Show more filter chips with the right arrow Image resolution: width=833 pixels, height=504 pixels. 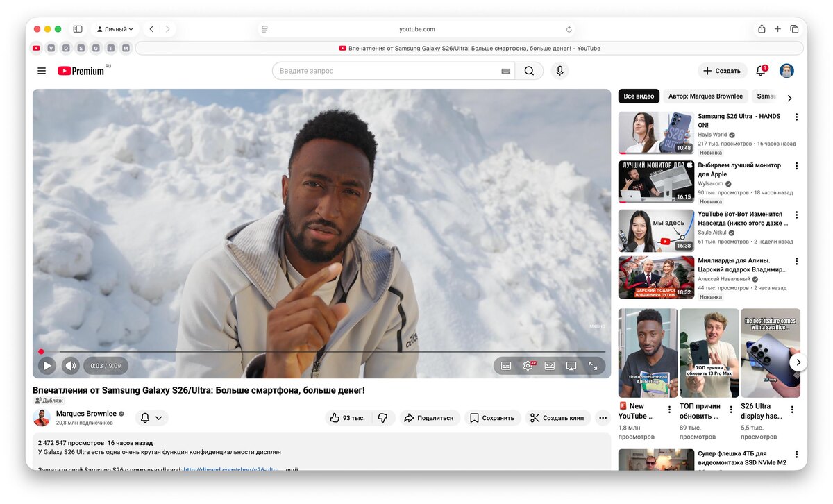789,98
